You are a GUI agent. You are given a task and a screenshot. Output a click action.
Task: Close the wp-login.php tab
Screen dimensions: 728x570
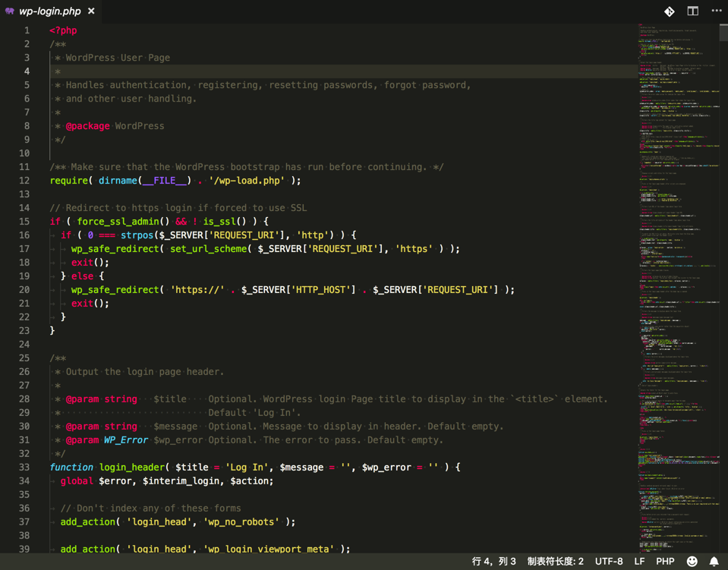[x=91, y=11]
